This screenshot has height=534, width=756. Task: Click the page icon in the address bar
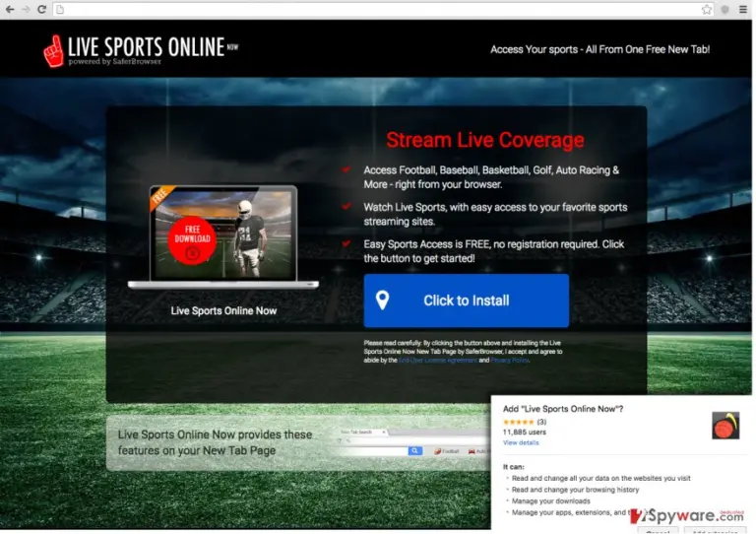(x=60, y=9)
